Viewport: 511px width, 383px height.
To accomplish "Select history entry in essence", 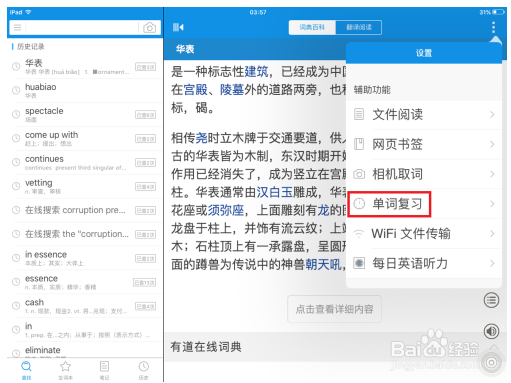I will click(x=85, y=258).
